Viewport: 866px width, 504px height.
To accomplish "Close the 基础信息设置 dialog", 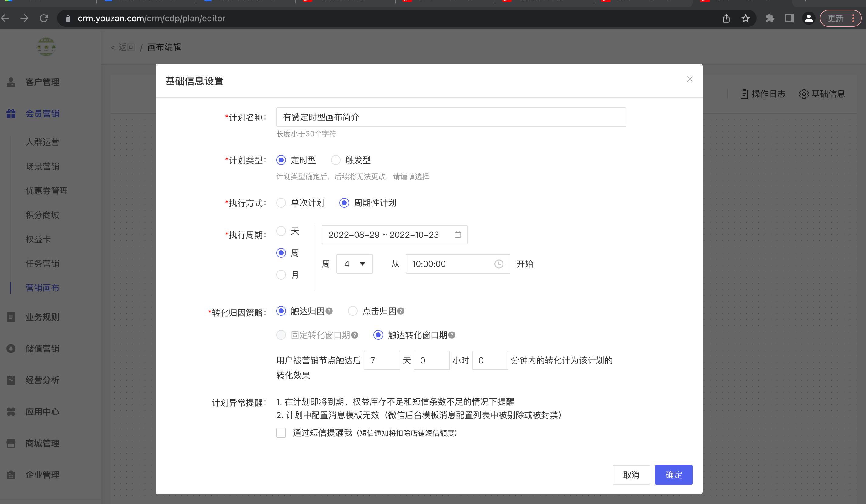I will [689, 79].
